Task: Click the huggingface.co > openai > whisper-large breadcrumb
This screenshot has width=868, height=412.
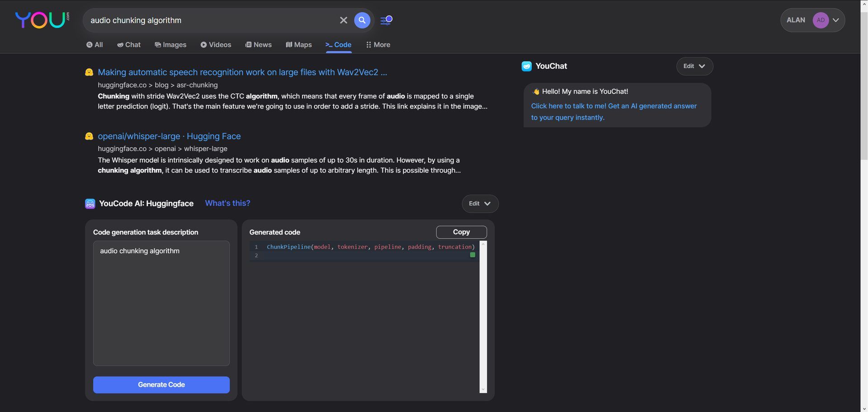Action: [163, 149]
